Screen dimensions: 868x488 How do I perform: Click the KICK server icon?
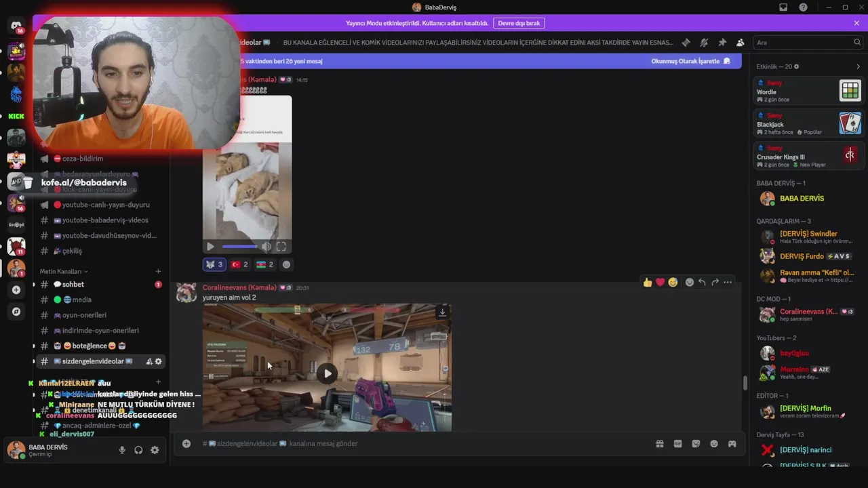tap(16, 116)
